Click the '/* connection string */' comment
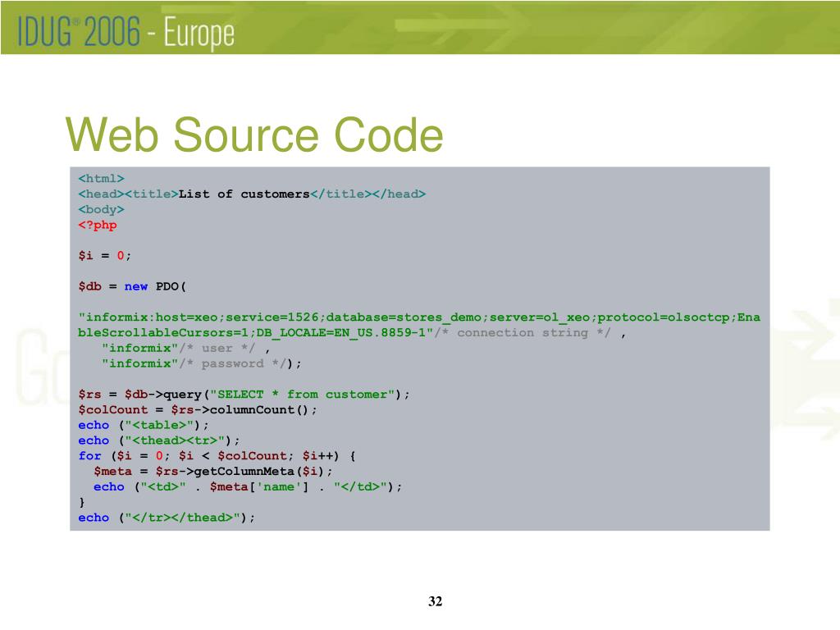 pos(523,333)
